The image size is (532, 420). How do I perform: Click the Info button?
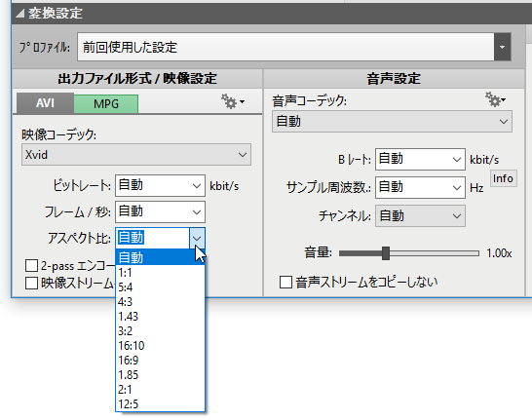click(504, 178)
